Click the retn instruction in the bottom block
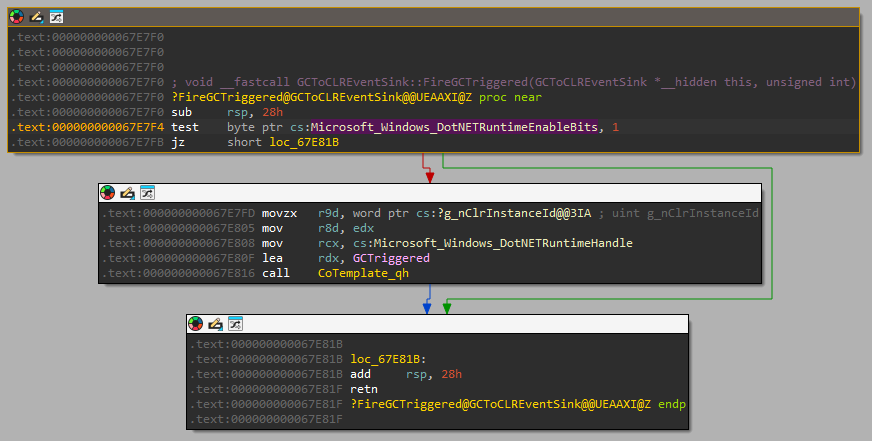The height and width of the screenshot is (441, 872). coord(366,389)
